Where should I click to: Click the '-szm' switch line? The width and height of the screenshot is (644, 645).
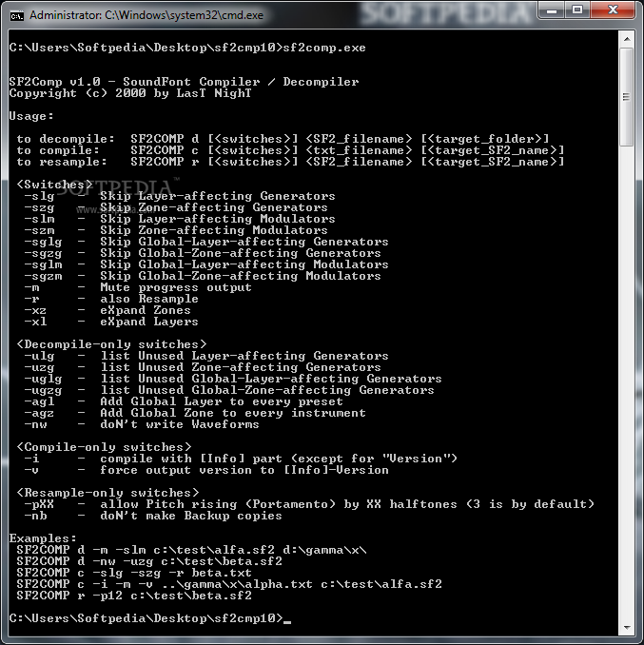pyautogui.click(x=176, y=230)
